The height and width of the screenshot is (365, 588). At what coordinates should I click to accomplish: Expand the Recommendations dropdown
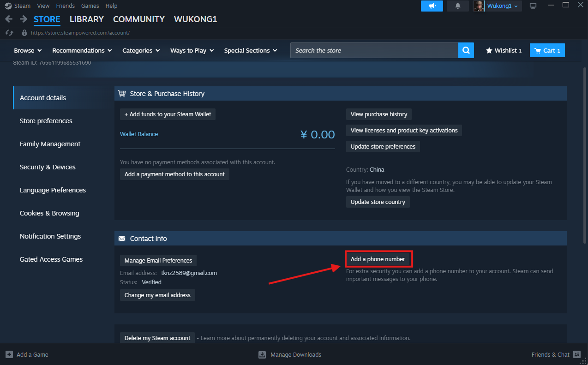pyautogui.click(x=82, y=50)
